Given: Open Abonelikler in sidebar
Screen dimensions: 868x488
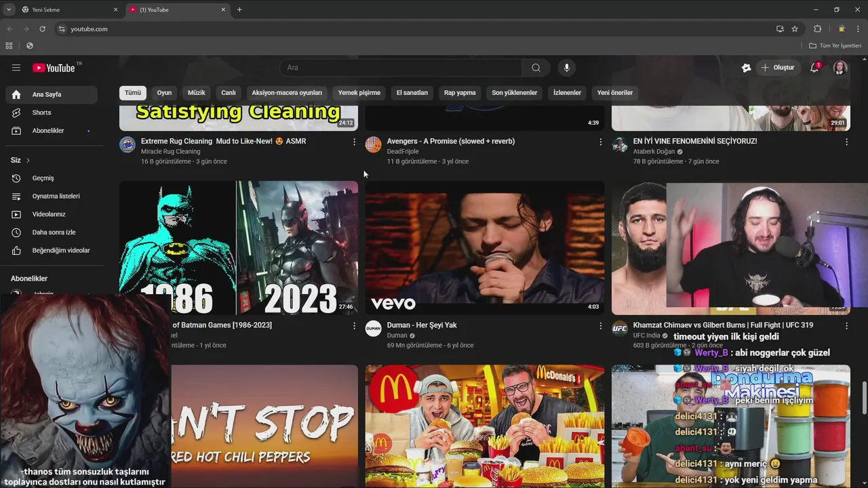Looking at the screenshot, I should coord(52,131).
